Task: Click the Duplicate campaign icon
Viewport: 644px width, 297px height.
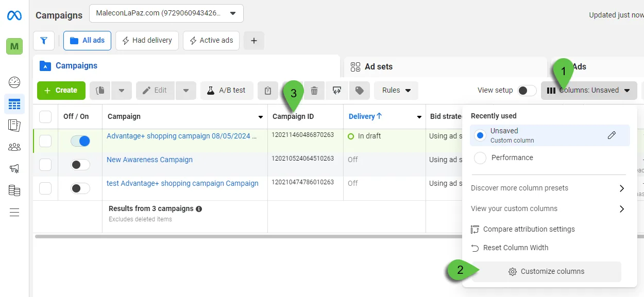Action: [100, 90]
